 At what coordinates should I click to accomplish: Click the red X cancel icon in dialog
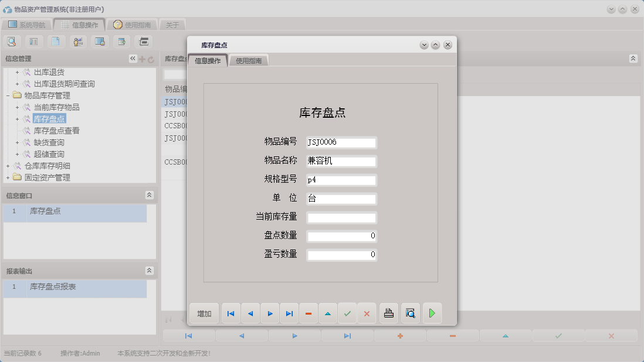point(367,313)
